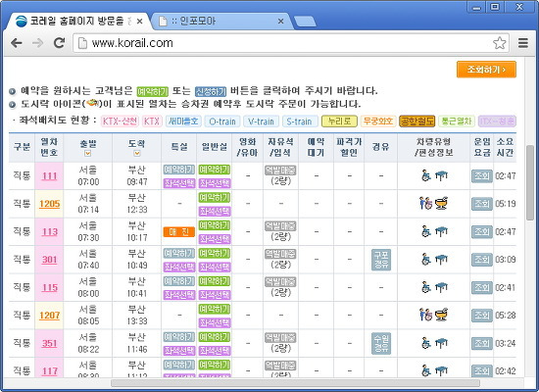Open the V-train seat layout
539x392 pixels.
pyautogui.click(x=261, y=122)
